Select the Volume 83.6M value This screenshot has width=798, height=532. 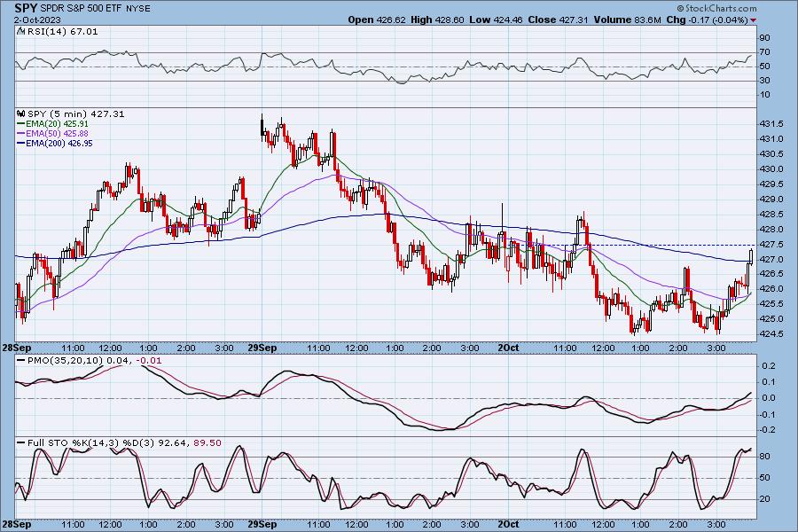click(x=627, y=20)
